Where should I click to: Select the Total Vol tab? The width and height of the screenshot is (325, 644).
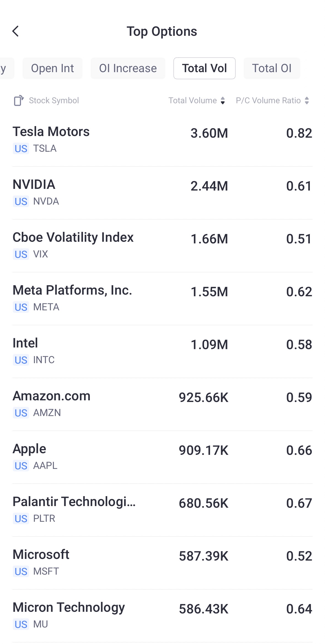(x=204, y=68)
